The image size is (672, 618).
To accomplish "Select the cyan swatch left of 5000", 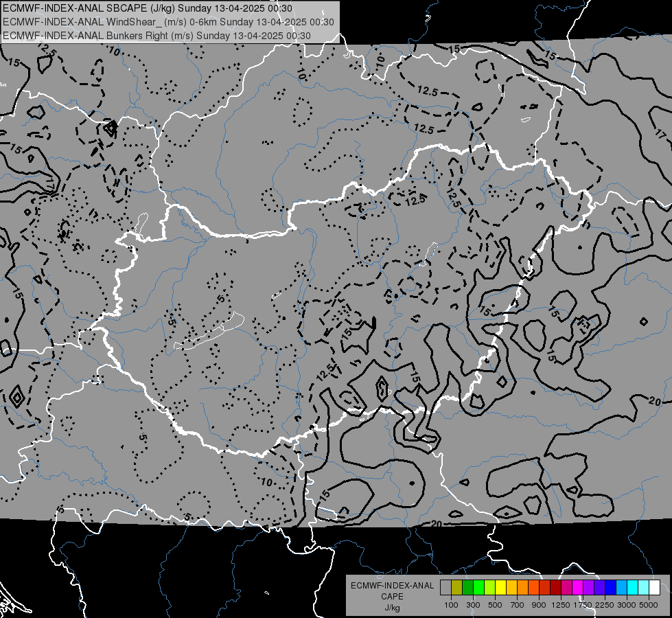I will pyautogui.click(x=633, y=587).
